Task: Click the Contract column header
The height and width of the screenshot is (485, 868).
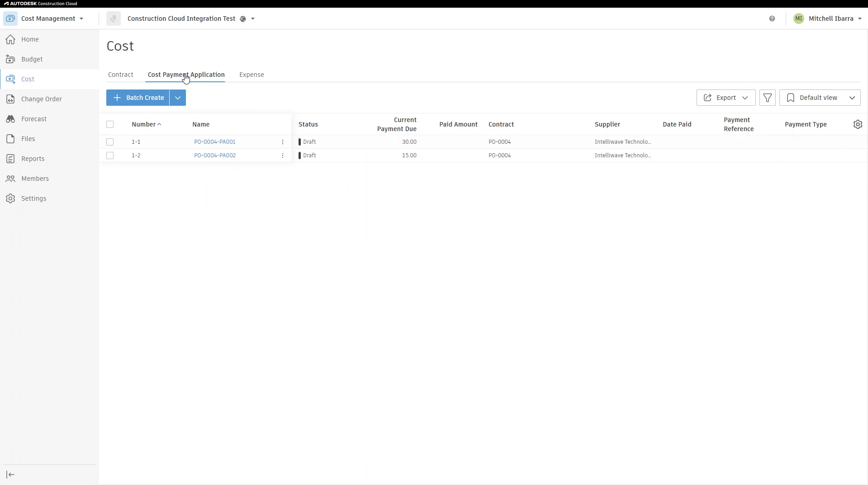Action: pyautogui.click(x=501, y=124)
